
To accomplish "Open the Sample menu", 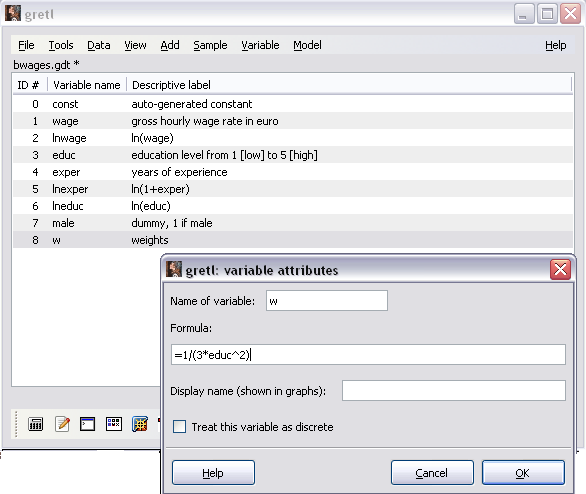I will point(210,45).
